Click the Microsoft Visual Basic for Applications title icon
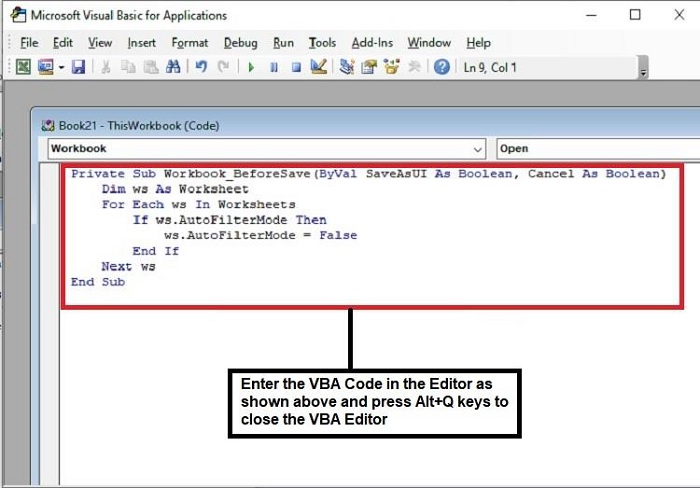Image resolution: width=700 pixels, height=488 pixels. (x=18, y=15)
